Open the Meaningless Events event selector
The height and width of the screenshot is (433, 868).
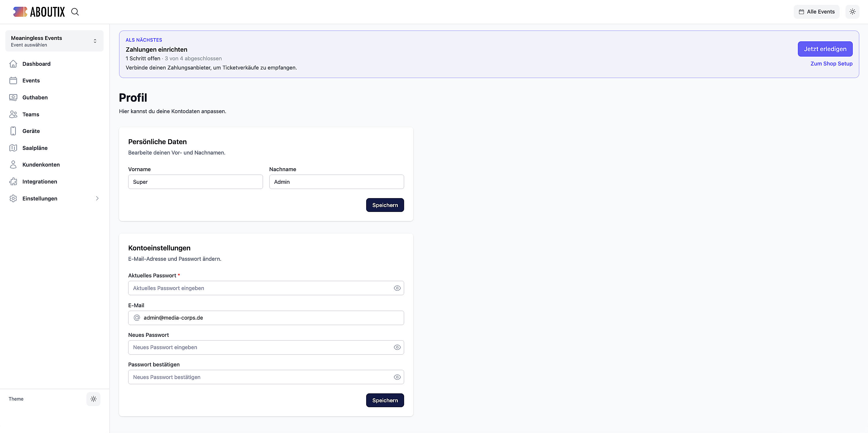(54, 41)
